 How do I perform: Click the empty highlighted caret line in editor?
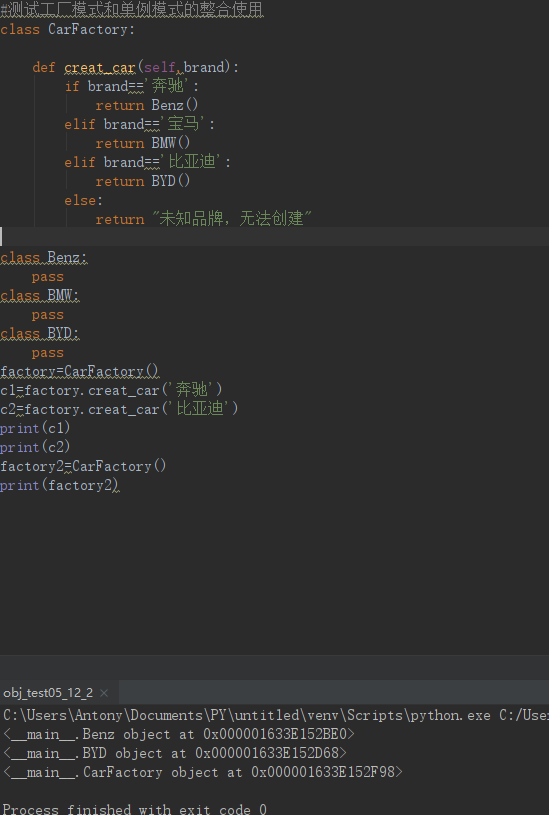pos(274,236)
